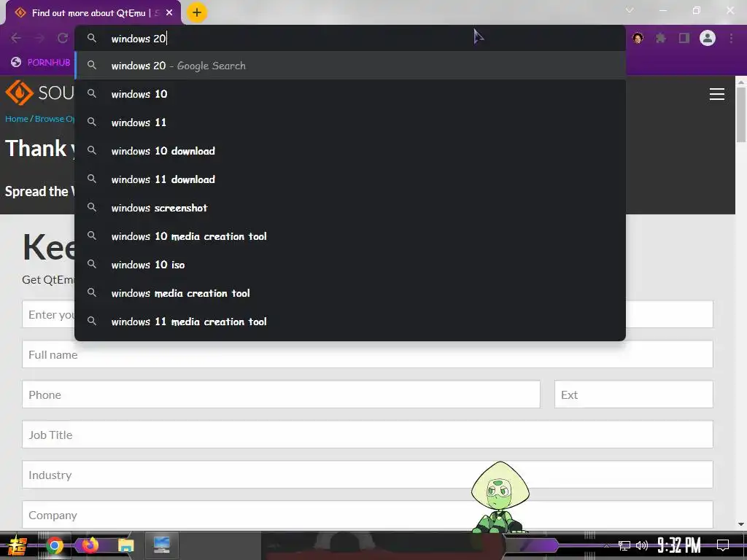Open the volume tray icon
The height and width of the screenshot is (560, 747).
point(642,545)
